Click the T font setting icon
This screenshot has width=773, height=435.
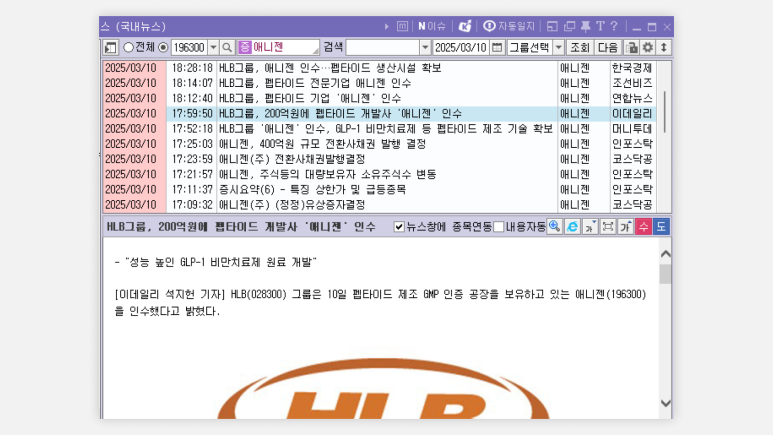(x=600, y=27)
